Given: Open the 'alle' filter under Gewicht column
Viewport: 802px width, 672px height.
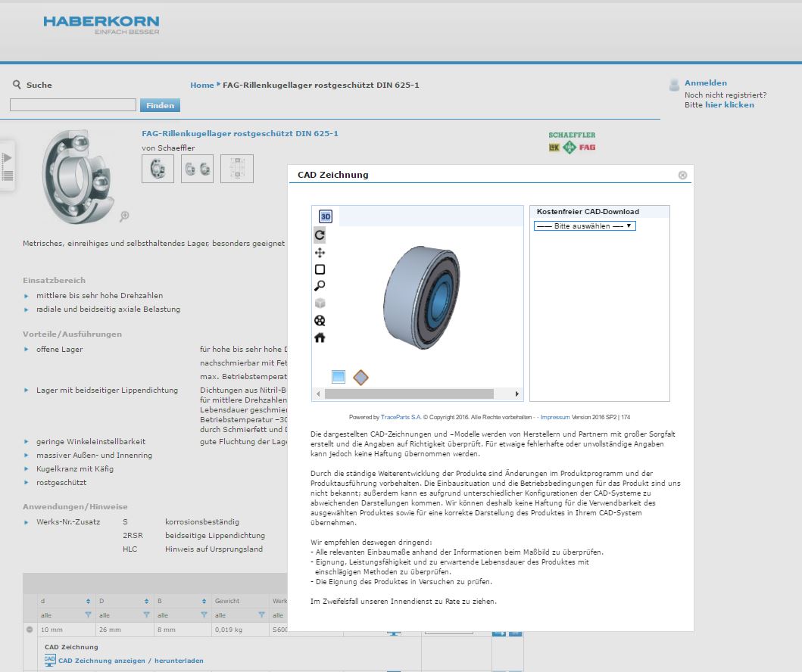Looking at the screenshot, I should pyautogui.click(x=239, y=615).
